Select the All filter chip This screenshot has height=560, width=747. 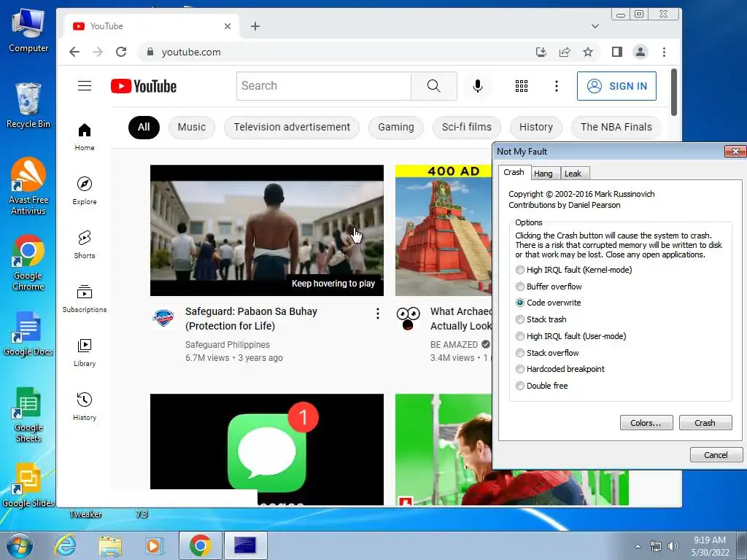pos(144,127)
